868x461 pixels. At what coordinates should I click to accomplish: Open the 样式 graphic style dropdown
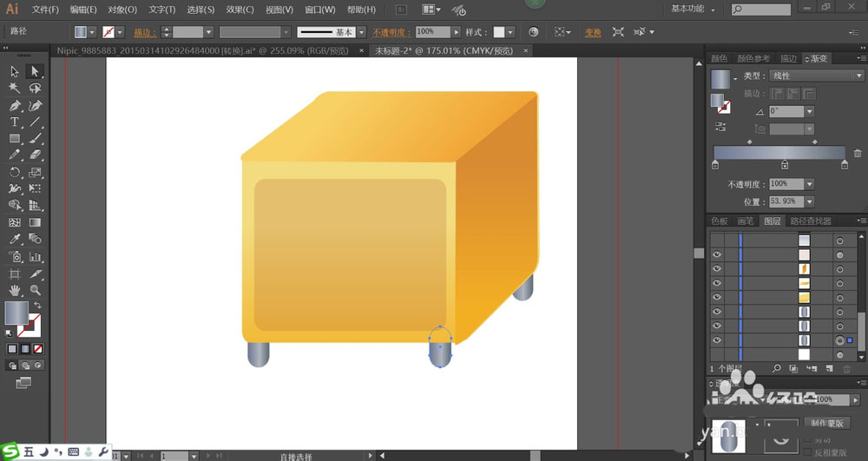510,32
